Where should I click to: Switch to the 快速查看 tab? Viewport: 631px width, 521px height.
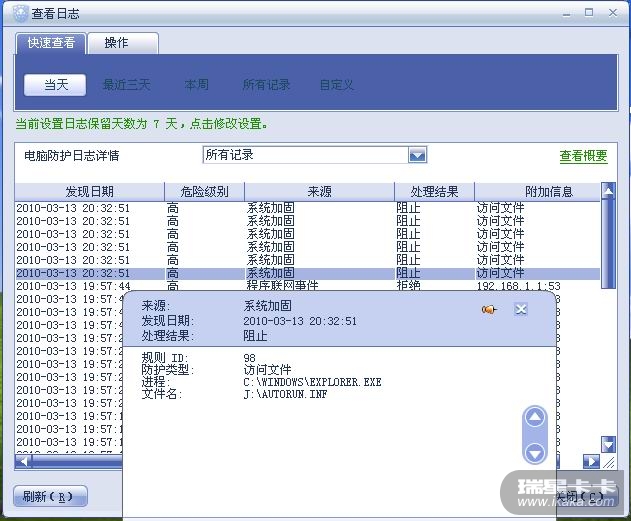pyautogui.click(x=51, y=43)
